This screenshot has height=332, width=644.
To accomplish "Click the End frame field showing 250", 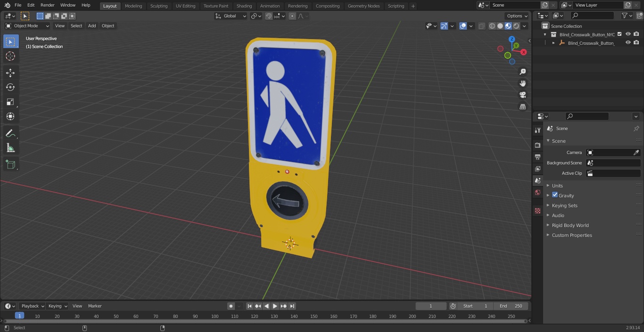I will click(511, 306).
